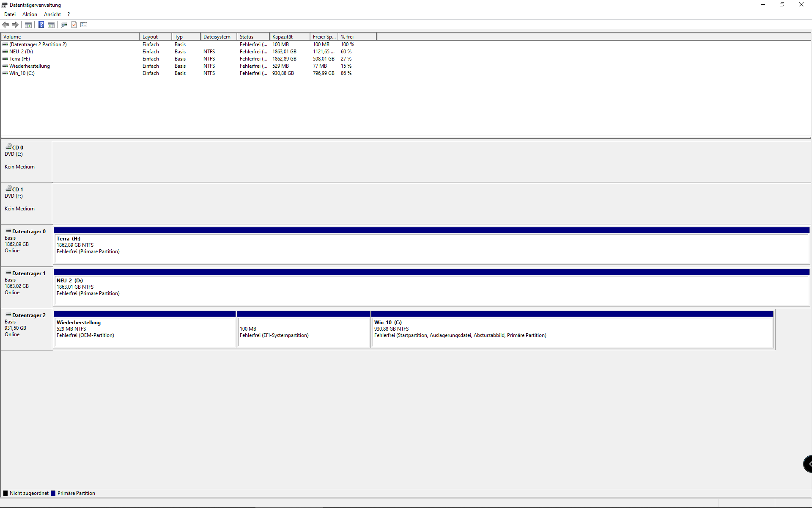Open the view settings checklist icon

click(84, 25)
